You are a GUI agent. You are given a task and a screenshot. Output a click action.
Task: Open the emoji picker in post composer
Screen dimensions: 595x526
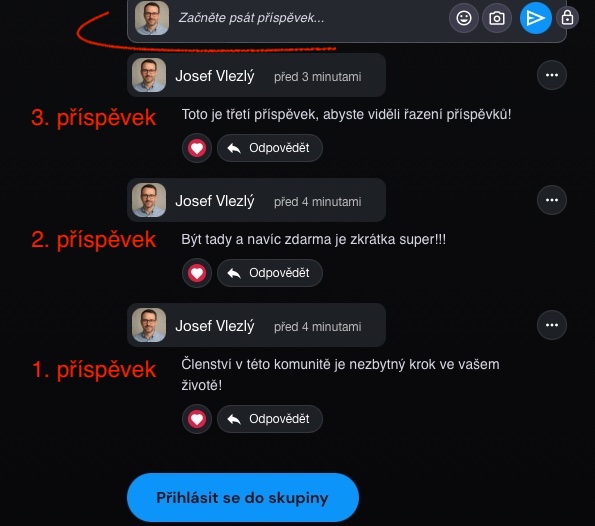click(x=464, y=18)
